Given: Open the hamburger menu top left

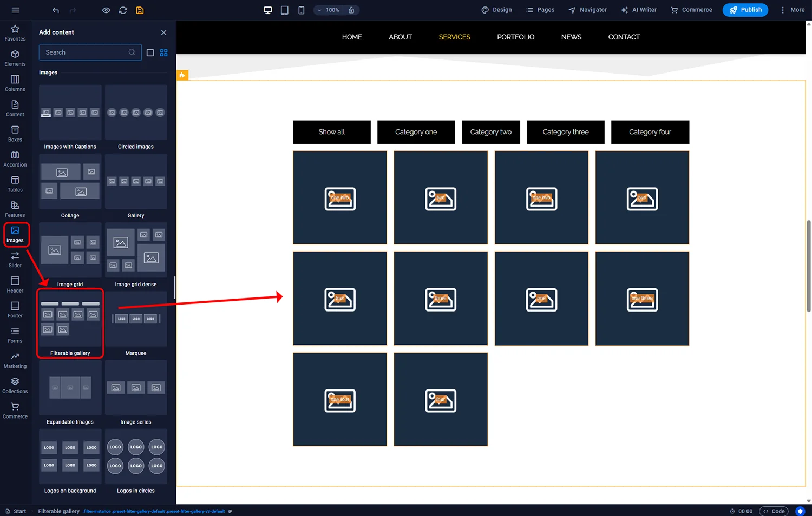Looking at the screenshot, I should (15, 10).
